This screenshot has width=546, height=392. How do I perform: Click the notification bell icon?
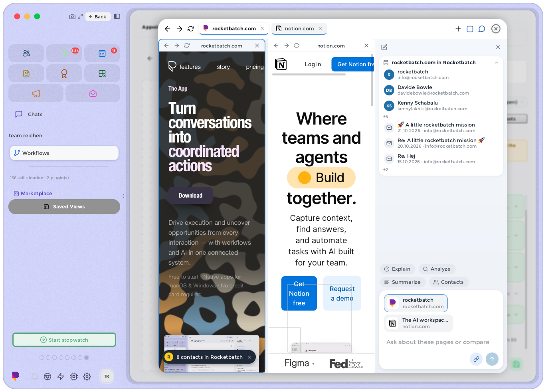pos(35,376)
